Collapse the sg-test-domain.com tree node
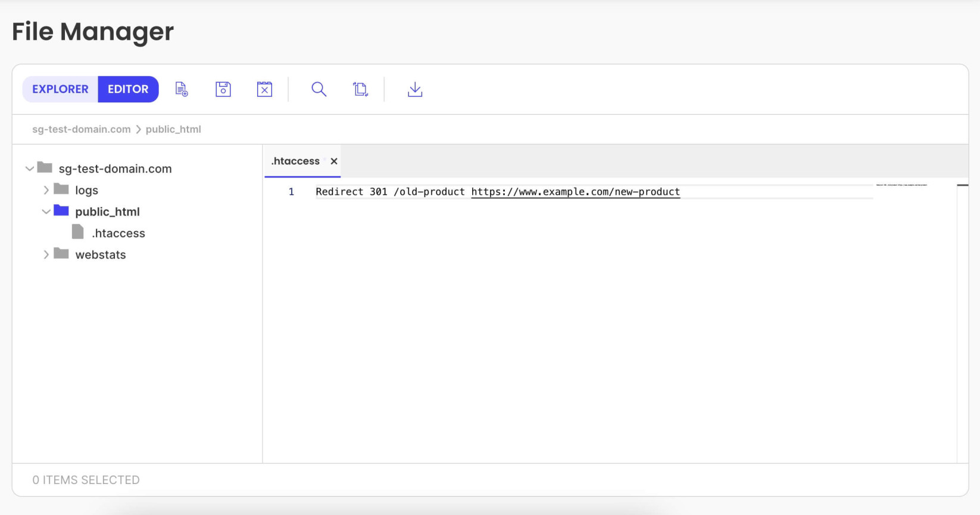This screenshot has width=980, height=515. [29, 168]
